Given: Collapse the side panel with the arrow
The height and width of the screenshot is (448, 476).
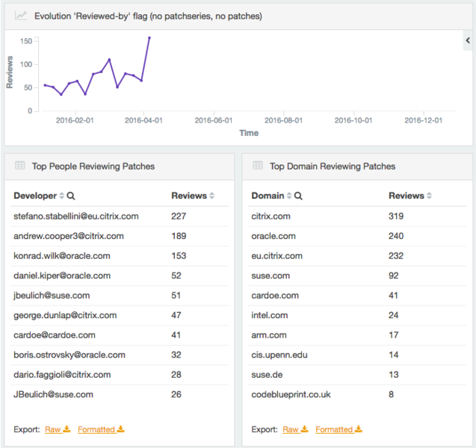Looking at the screenshot, I should [x=467, y=43].
